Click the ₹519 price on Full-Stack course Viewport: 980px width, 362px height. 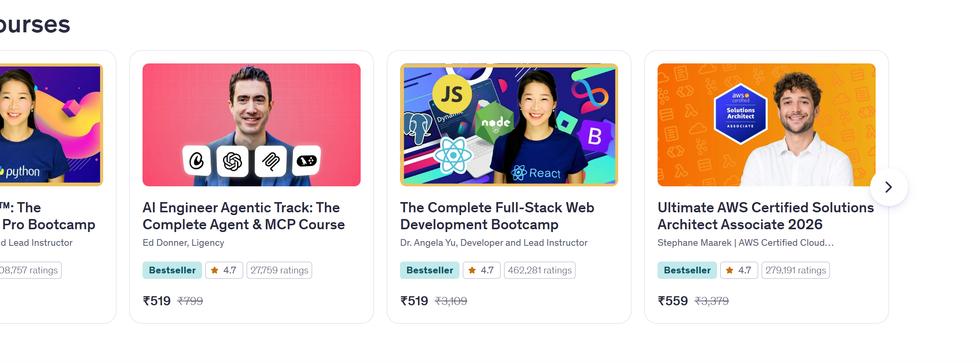[414, 301]
